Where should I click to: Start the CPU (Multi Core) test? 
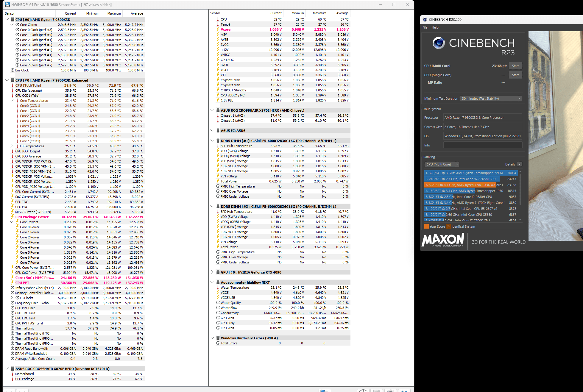(515, 66)
